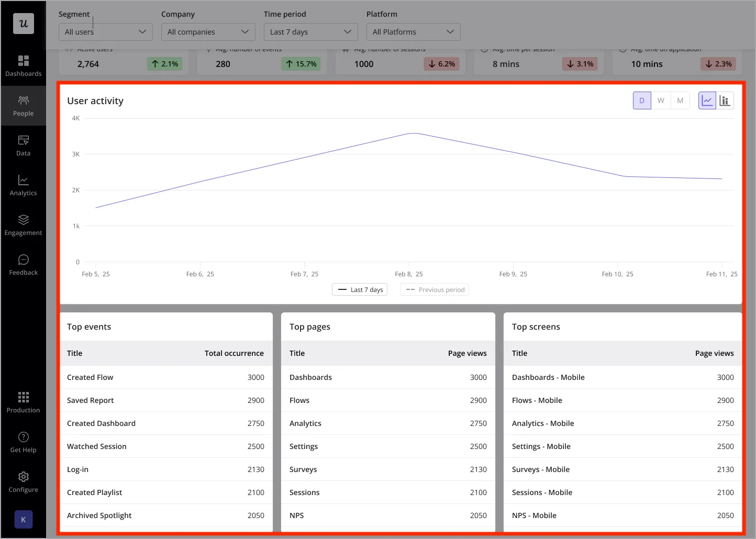Click the Surveys - Mobile screen row

(622, 469)
